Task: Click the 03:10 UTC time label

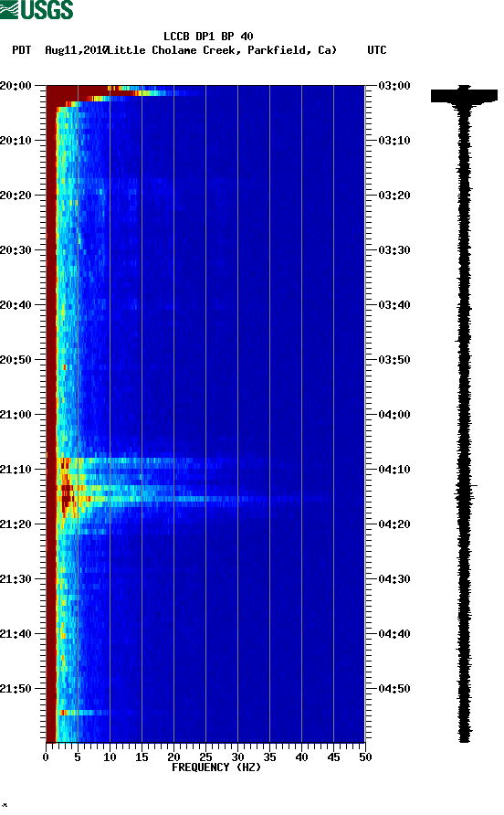Action: pyautogui.click(x=394, y=141)
